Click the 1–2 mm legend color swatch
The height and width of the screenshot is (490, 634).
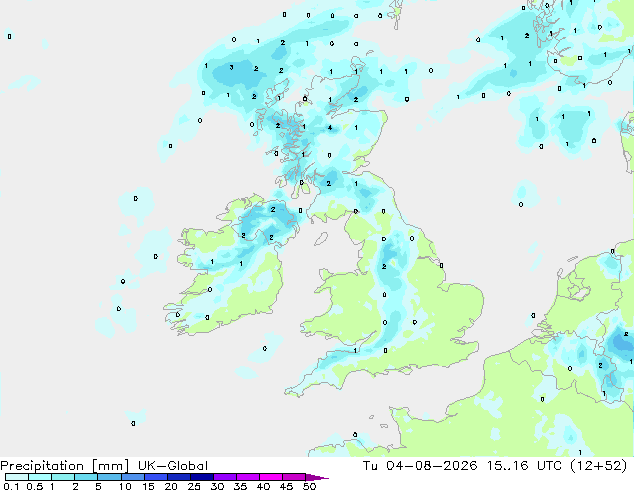pos(63,477)
